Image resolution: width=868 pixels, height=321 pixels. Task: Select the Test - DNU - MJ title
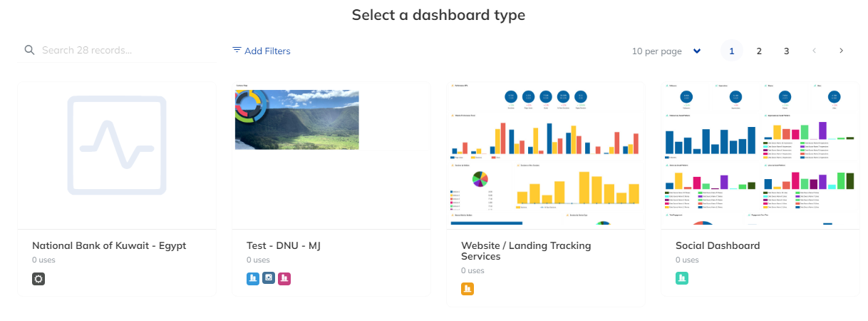click(285, 245)
